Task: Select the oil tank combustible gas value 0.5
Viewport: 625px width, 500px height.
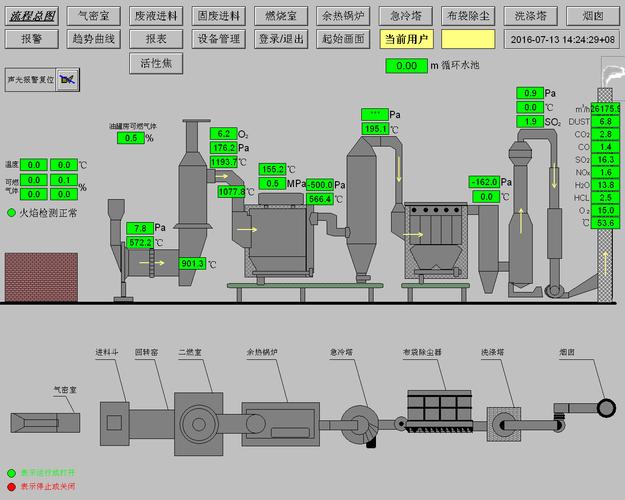Action: 131,138
